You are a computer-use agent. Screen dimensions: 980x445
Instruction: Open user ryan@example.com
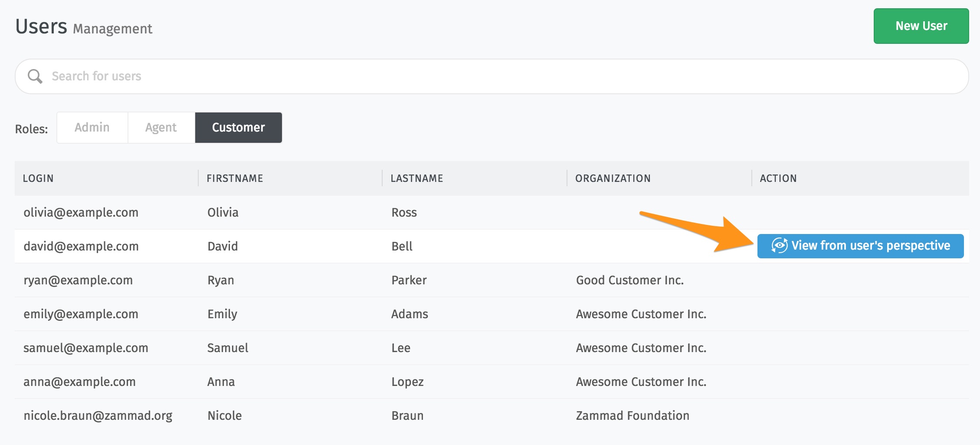click(x=78, y=280)
